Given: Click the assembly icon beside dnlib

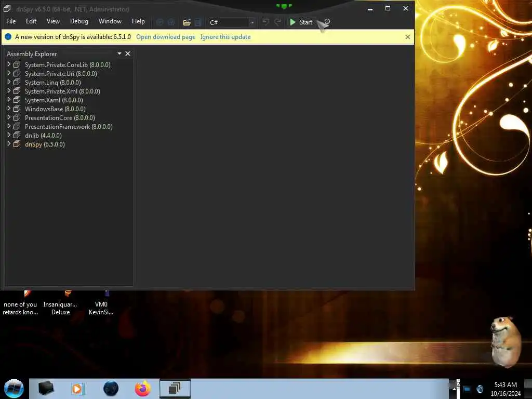Looking at the screenshot, I should tap(17, 135).
